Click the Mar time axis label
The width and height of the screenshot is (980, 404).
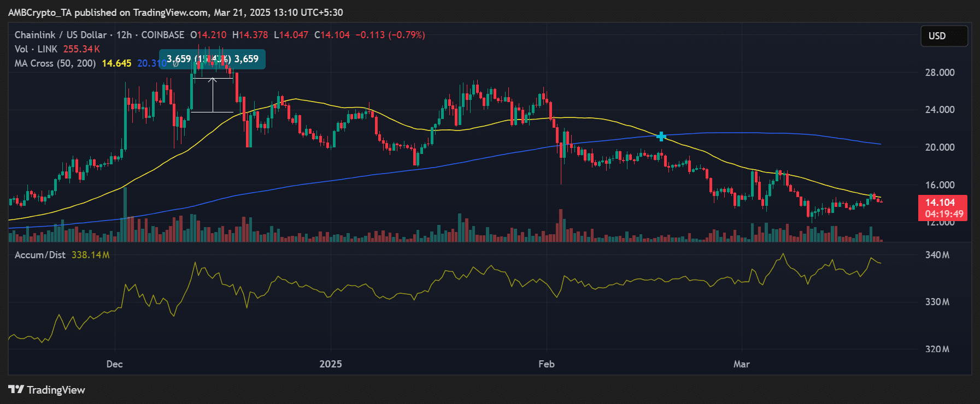[x=742, y=364]
